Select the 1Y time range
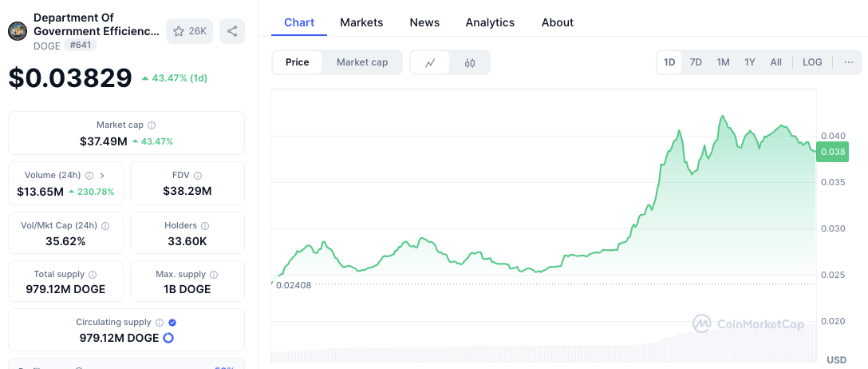This screenshot has width=868, height=369. coord(750,62)
